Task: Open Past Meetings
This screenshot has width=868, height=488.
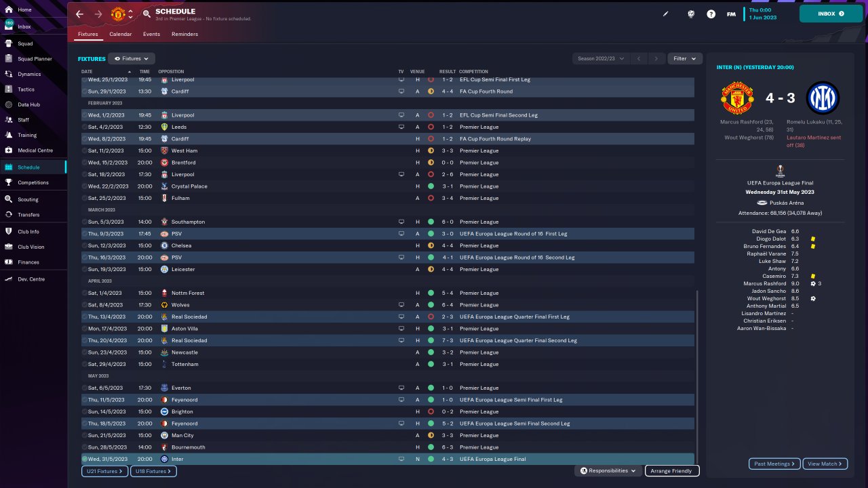Action: [774, 464]
